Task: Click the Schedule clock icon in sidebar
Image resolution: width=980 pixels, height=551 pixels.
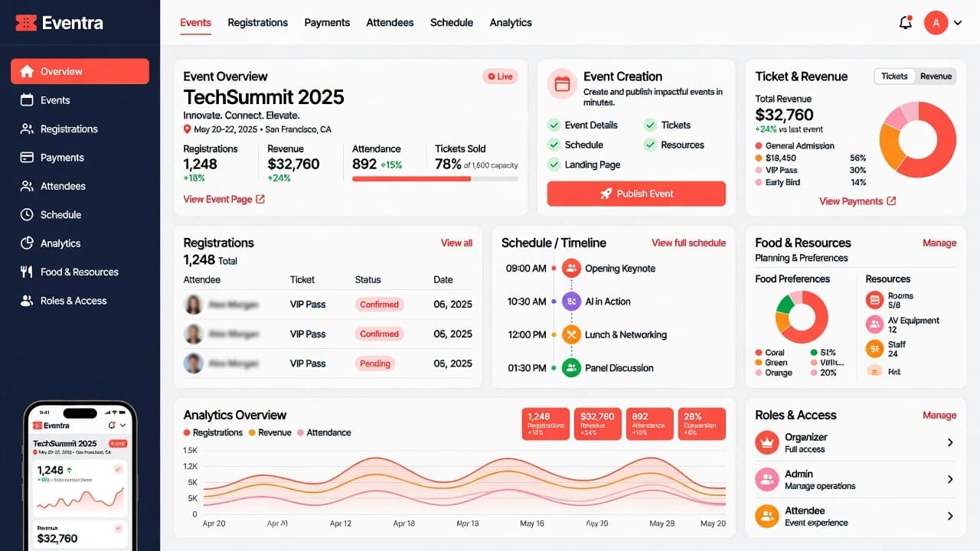Action: 27,215
